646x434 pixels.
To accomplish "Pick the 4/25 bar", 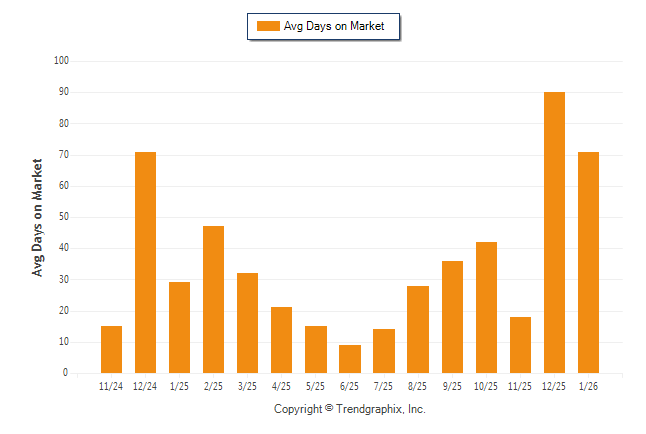I will click(x=282, y=340).
